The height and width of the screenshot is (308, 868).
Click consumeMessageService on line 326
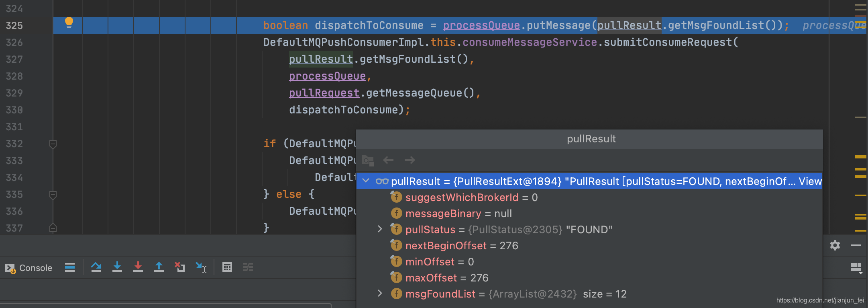tap(530, 42)
